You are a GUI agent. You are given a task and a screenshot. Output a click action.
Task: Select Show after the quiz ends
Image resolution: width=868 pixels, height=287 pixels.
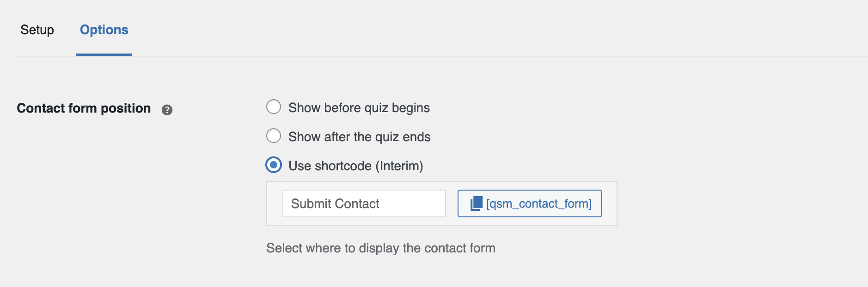point(274,136)
